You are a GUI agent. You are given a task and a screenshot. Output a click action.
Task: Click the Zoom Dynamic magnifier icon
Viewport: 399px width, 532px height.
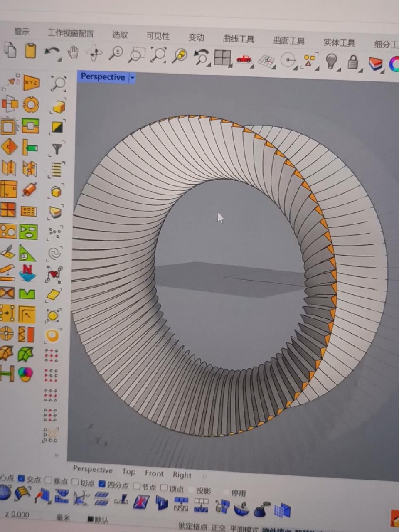116,54
